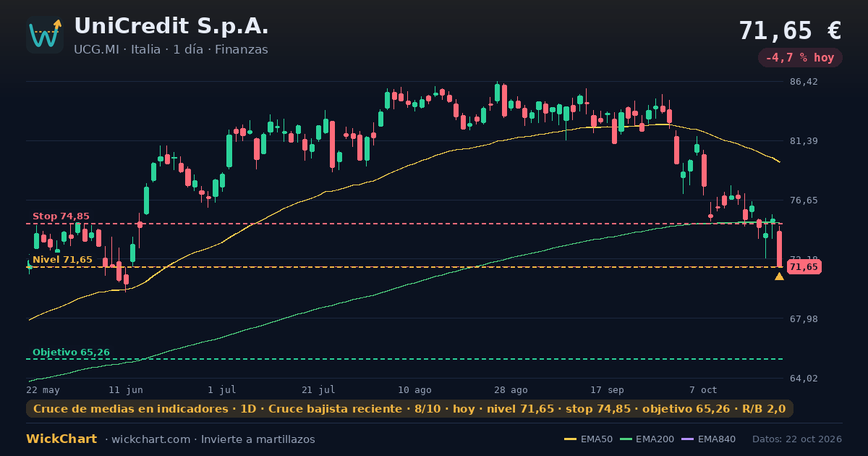Click the Nivel 71,65 level label
The width and height of the screenshot is (868, 456).
[x=62, y=260]
